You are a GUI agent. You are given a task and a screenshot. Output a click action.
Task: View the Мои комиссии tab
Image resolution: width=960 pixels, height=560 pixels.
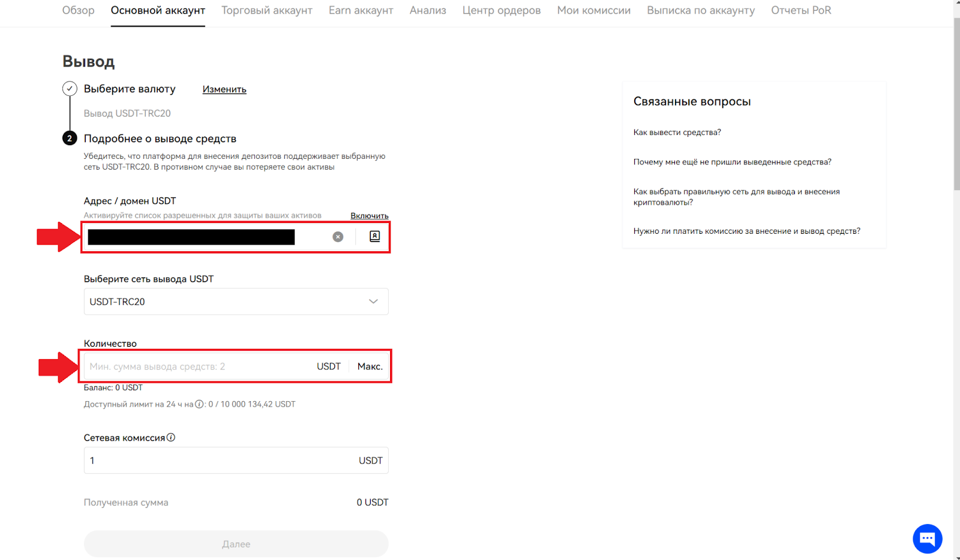pyautogui.click(x=594, y=10)
